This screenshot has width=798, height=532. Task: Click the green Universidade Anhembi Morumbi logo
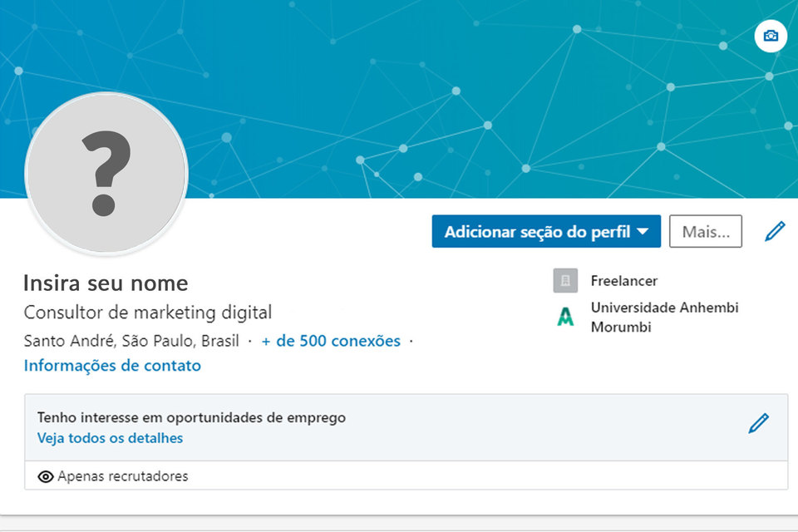point(565,317)
